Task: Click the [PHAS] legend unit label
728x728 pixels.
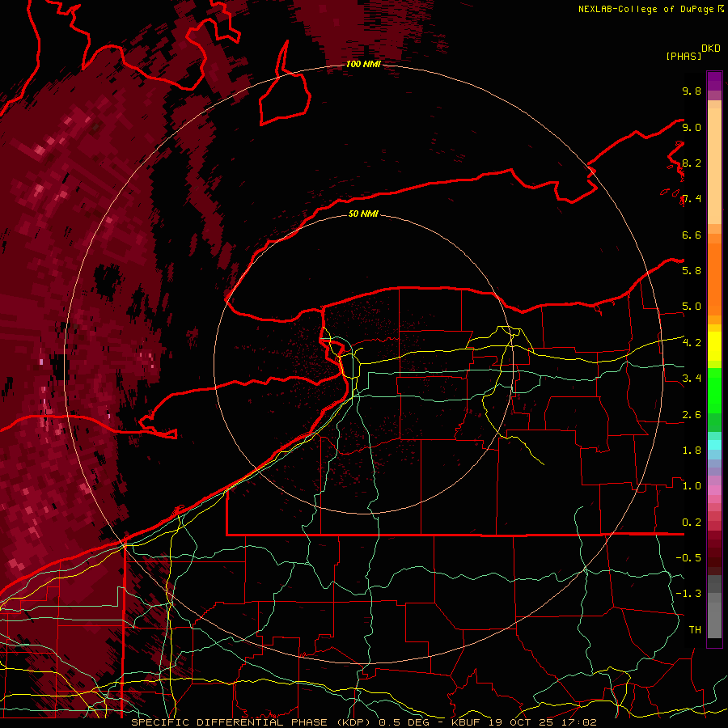Action: pos(684,56)
